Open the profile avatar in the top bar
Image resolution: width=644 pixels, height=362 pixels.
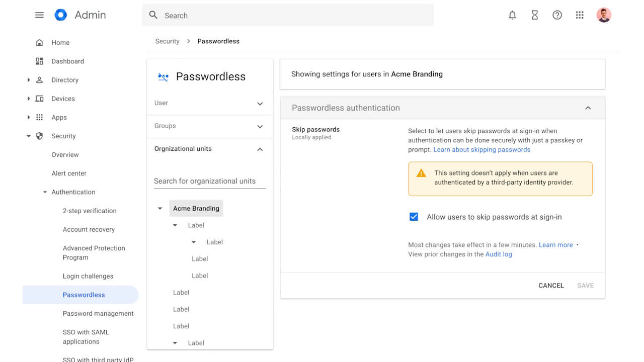pyautogui.click(x=604, y=15)
